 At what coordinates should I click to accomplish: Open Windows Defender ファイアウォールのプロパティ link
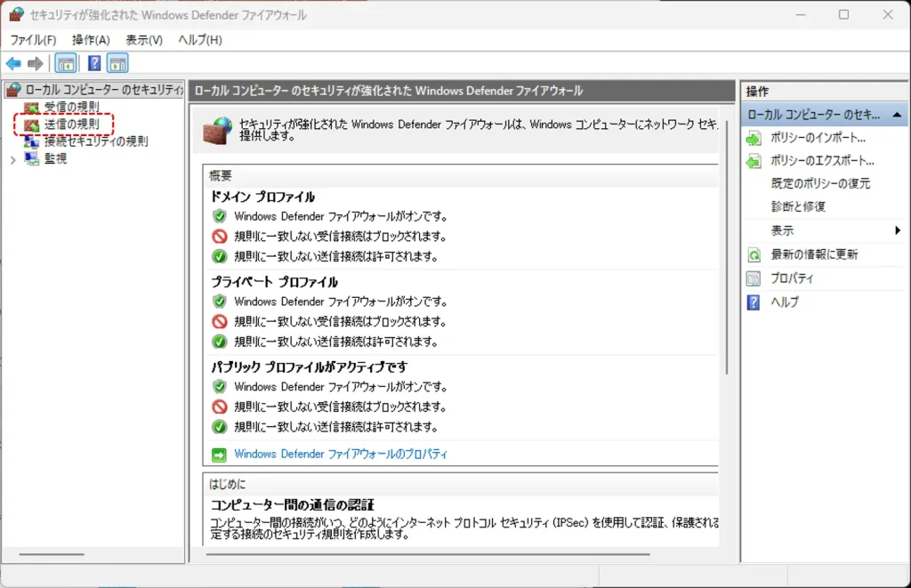click(x=341, y=454)
